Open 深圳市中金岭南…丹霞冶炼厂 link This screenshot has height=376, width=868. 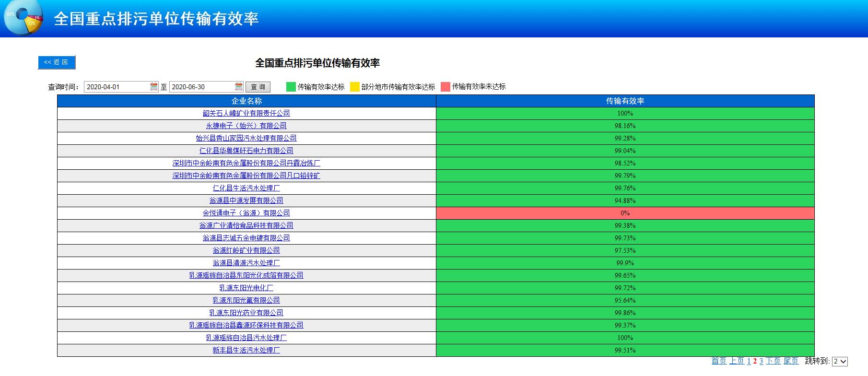pyautogui.click(x=246, y=163)
